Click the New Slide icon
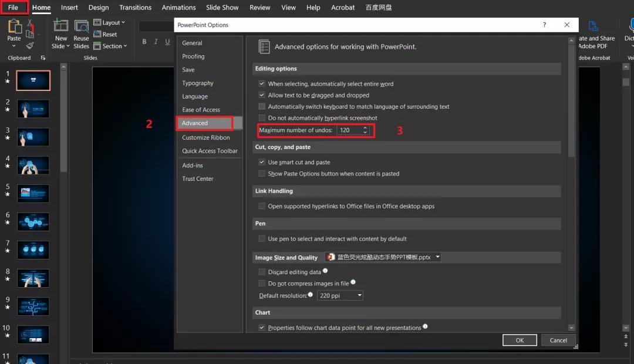 pyautogui.click(x=60, y=25)
